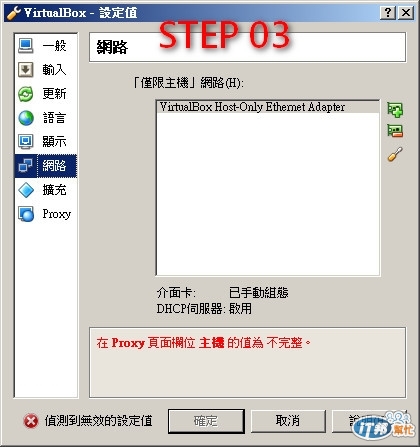Select the 一般 monitor icon in sidebar

[26, 46]
